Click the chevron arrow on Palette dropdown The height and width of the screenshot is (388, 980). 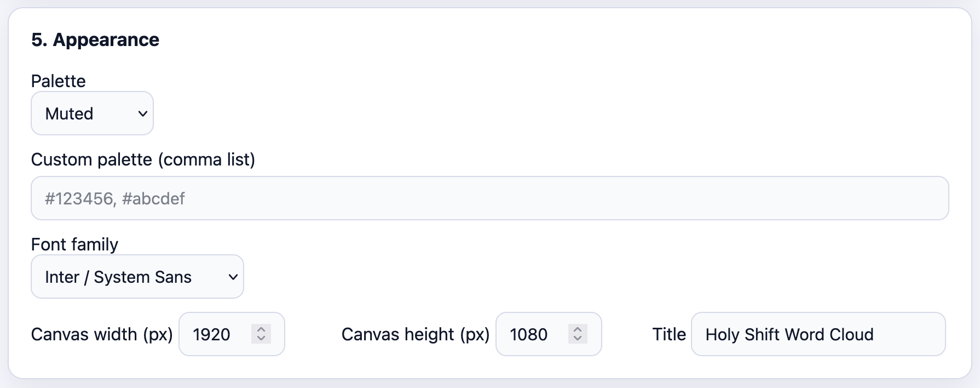tap(142, 114)
